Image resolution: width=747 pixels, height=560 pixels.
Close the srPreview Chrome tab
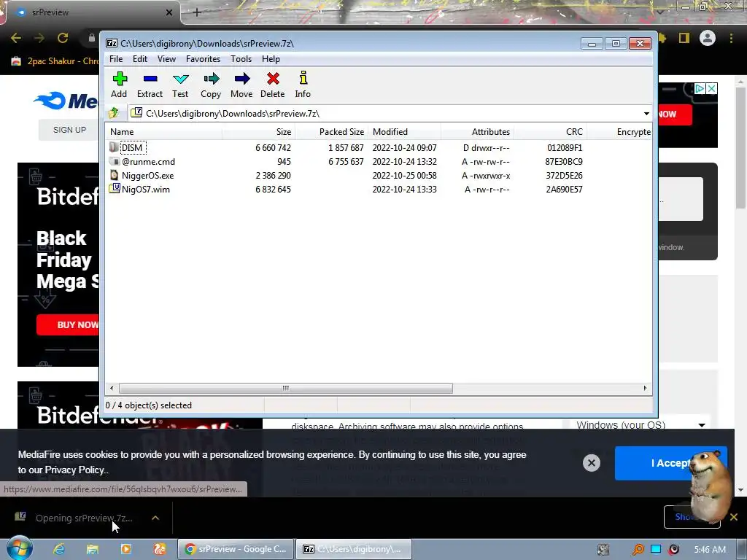click(169, 12)
